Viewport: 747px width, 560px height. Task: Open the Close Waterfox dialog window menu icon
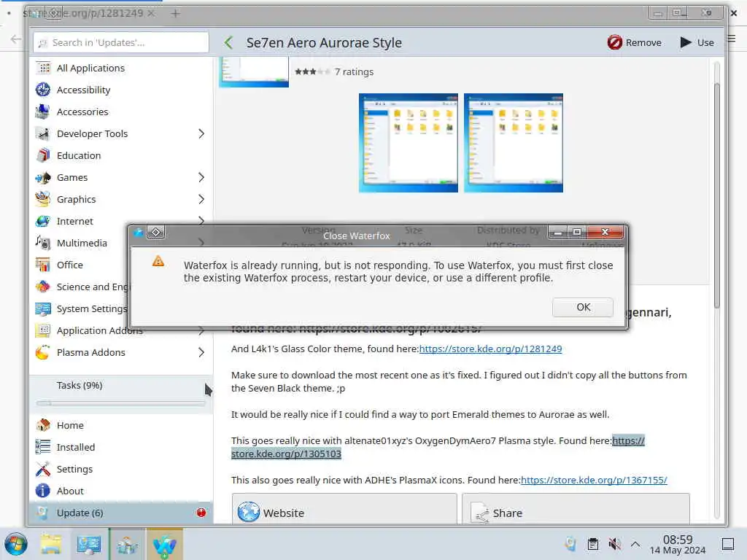(138, 233)
